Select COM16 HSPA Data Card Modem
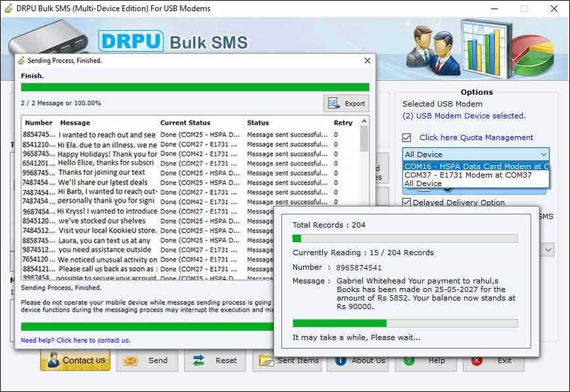This screenshot has height=392, width=570. 470,166
